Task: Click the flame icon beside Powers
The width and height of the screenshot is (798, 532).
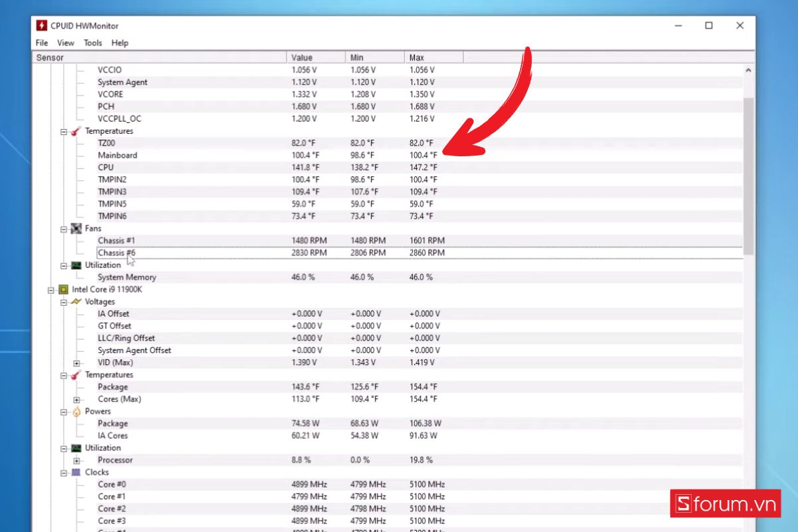Action: coord(76,412)
